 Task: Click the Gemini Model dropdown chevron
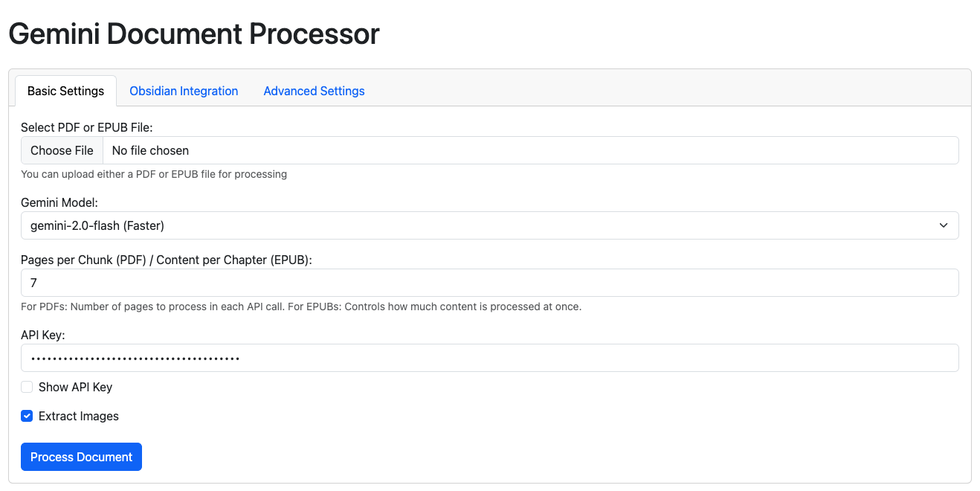pos(943,225)
